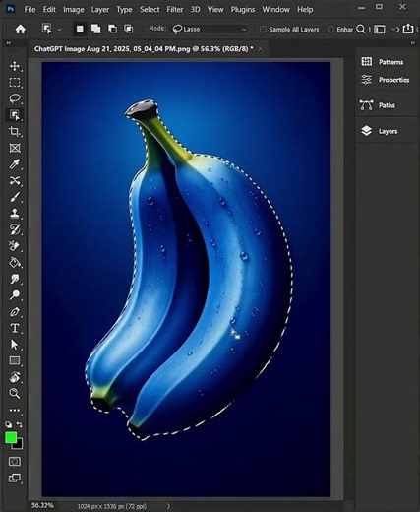Click the 56.32% zoom level field
420x512 pixels.
(x=42, y=505)
